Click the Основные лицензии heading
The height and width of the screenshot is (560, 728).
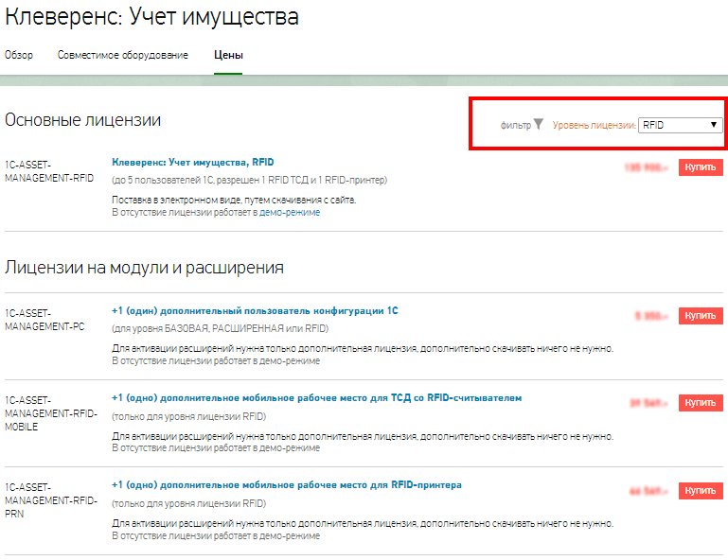82,120
